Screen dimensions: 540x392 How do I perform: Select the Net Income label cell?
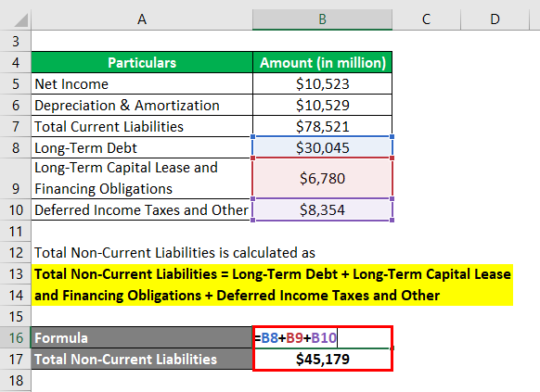(x=142, y=84)
